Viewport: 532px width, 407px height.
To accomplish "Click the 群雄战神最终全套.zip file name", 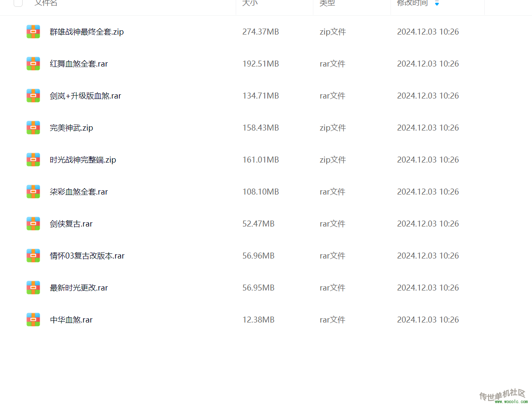I will pos(87,32).
